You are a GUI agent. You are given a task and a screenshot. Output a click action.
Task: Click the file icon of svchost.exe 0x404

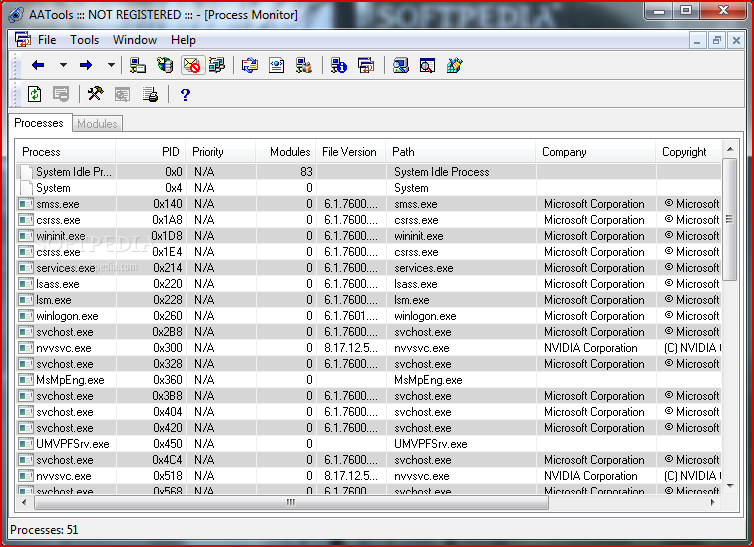click(25, 412)
